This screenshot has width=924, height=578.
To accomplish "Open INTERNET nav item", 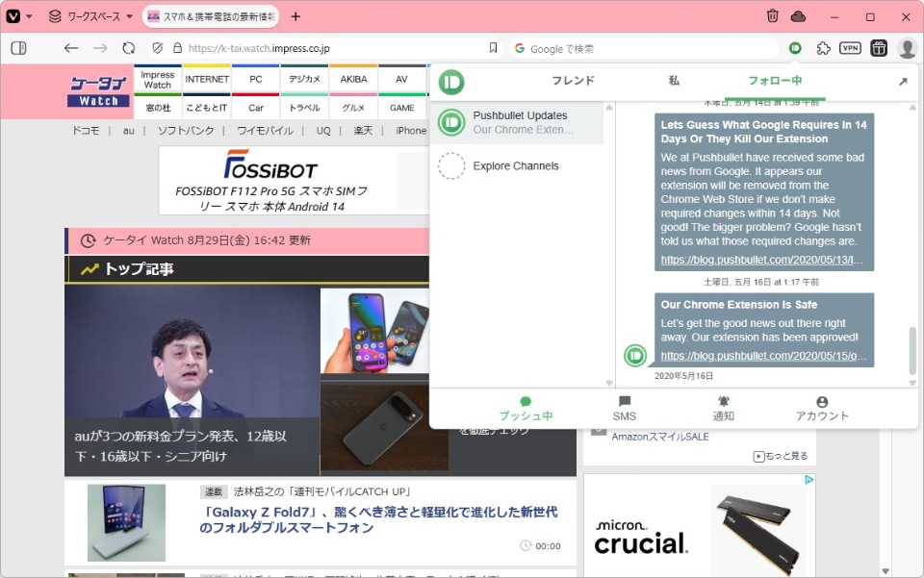I will [207, 80].
